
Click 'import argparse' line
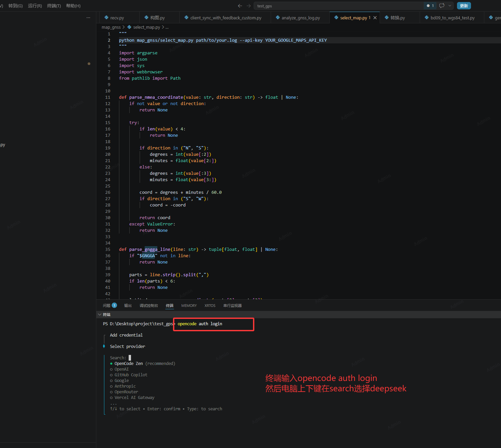tap(138, 53)
